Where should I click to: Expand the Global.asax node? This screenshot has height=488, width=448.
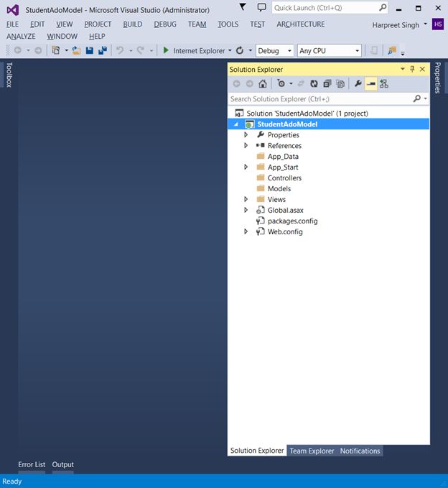(246, 210)
